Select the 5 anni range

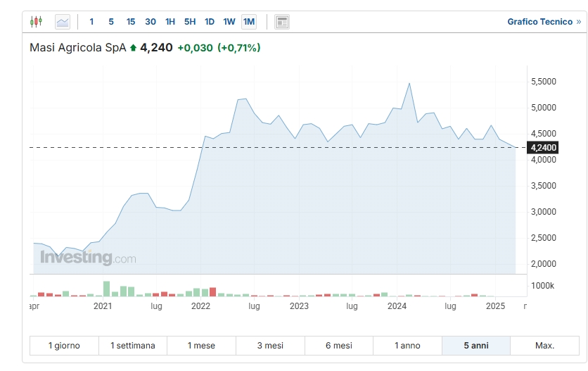click(476, 346)
